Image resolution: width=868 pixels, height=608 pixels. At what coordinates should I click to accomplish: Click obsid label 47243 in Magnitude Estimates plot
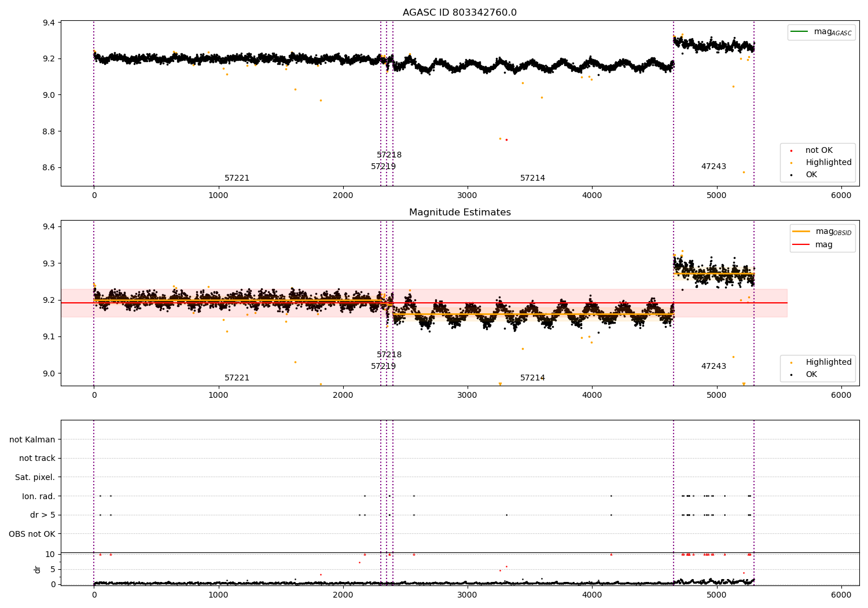pos(713,367)
